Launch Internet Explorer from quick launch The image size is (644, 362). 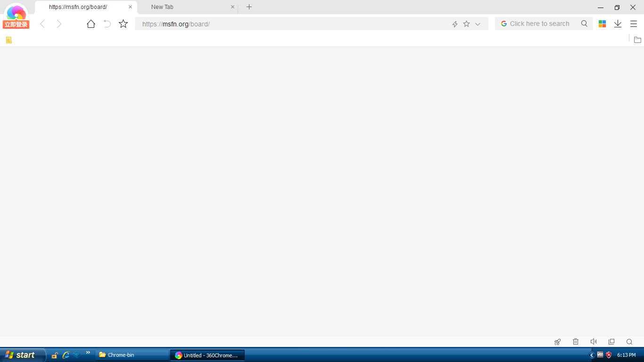click(x=66, y=355)
